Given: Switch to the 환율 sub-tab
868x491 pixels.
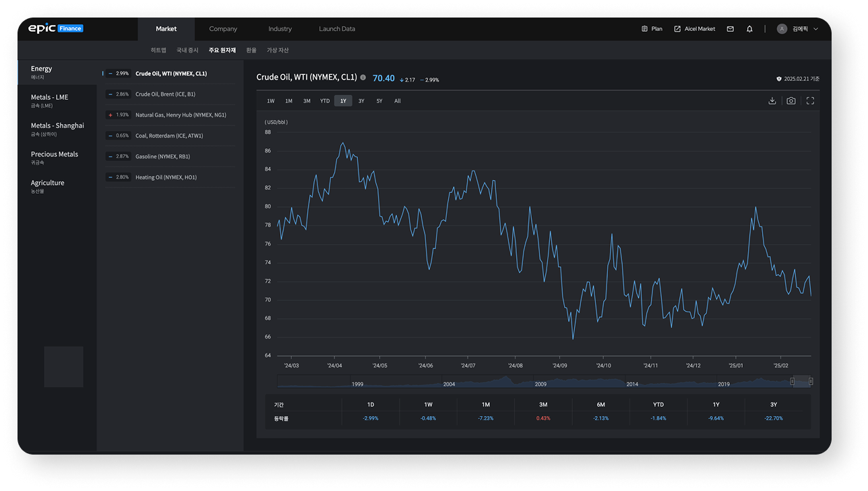Looking at the screenshot, I should tap(251, 51).
